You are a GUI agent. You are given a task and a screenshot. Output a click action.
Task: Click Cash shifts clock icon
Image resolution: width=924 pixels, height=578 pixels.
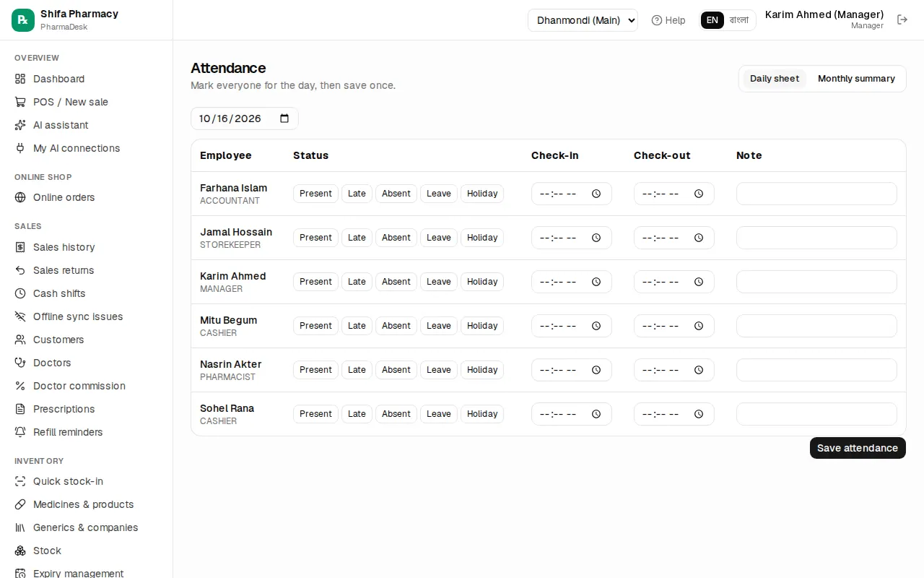[20, 293]
